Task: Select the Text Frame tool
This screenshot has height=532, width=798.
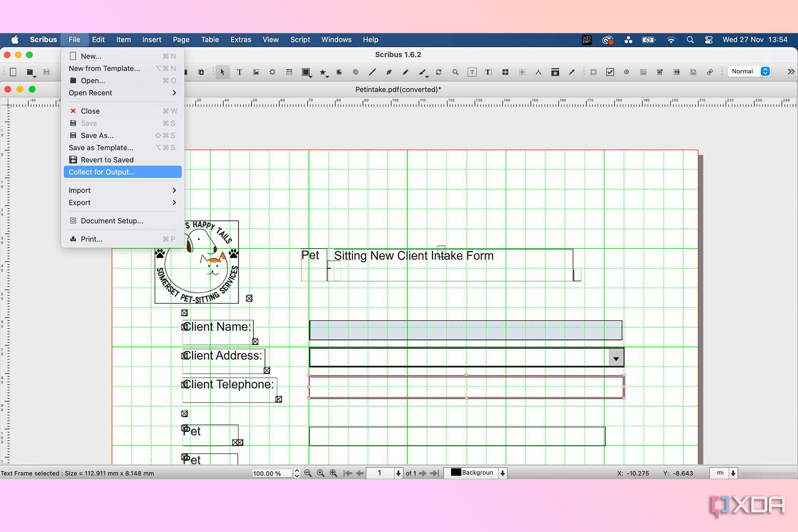Action: tap(239, 72)
